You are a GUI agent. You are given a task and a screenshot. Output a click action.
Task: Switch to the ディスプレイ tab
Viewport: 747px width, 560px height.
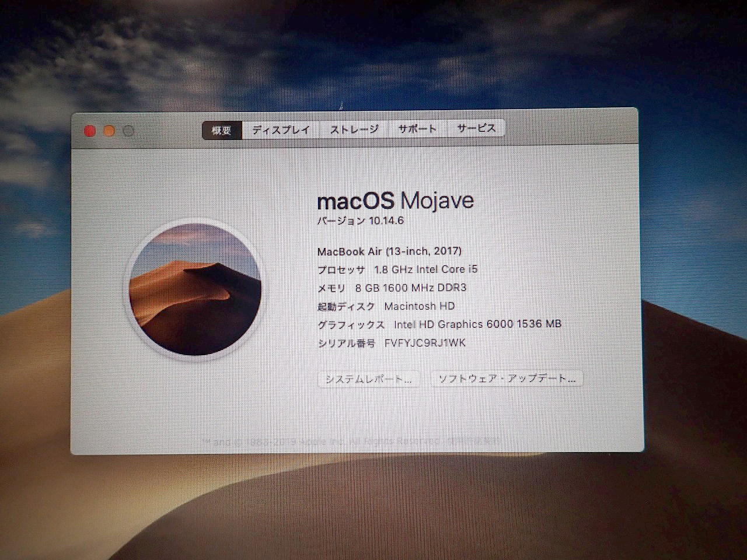pyautogui.click(x=281, y=130)
